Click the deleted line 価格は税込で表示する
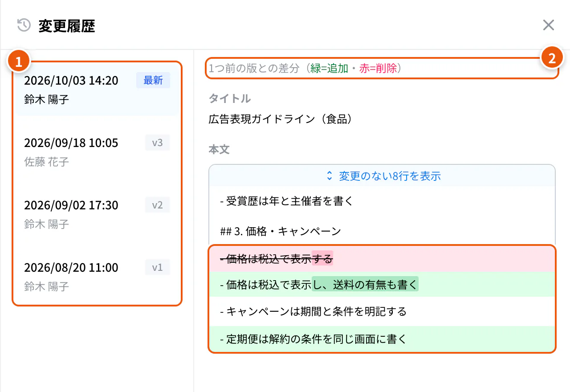The width and height of the screenshot is (570, 392). [x=382, y=259]
